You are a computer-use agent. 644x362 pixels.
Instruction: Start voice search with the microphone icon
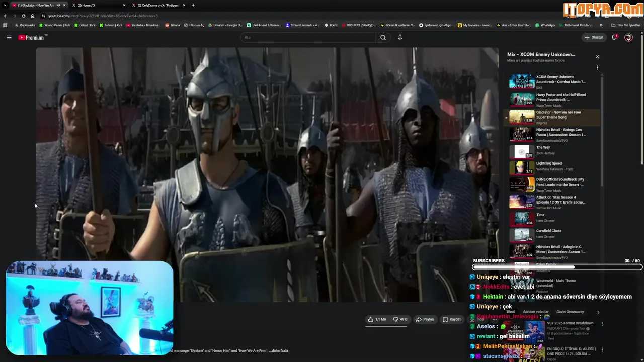(400, 37)
